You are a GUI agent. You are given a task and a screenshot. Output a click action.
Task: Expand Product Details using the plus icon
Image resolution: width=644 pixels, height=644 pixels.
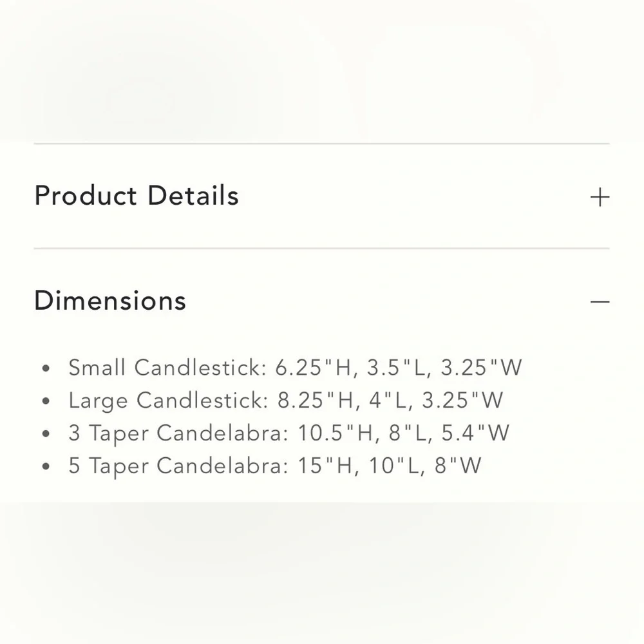600,197
